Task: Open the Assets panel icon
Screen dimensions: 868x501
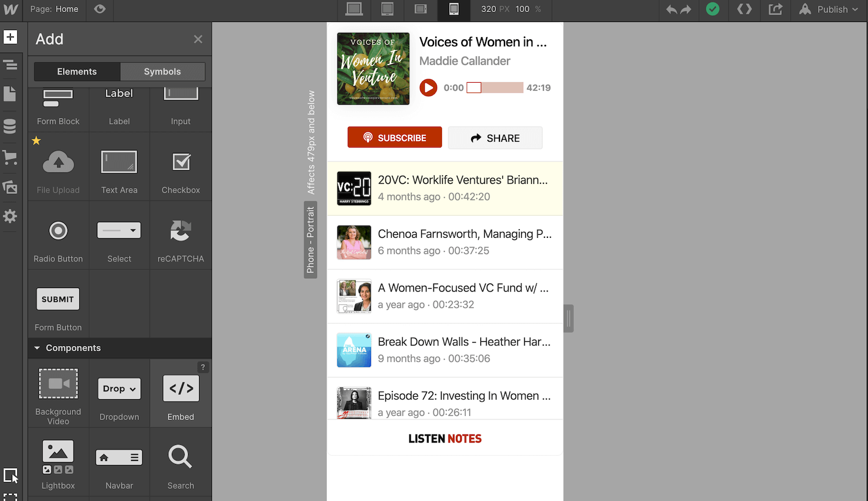Action: 10,187
